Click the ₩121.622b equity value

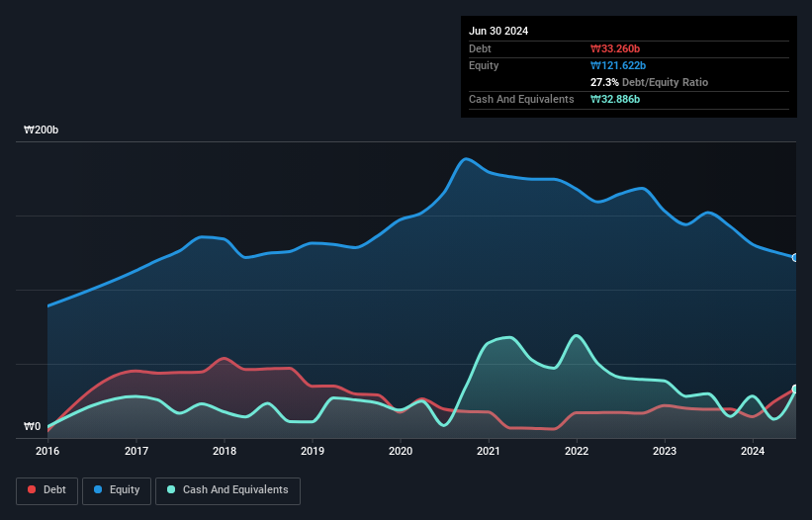click(x=618, y=65)
